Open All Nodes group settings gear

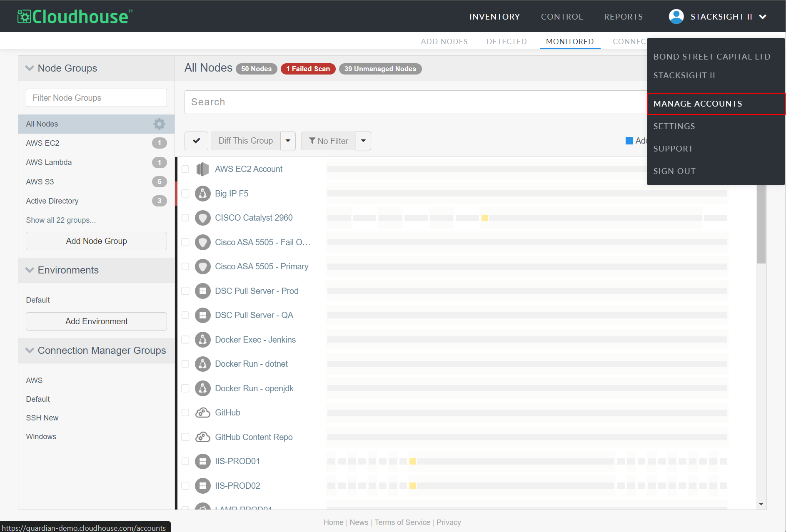coord(159,124)
